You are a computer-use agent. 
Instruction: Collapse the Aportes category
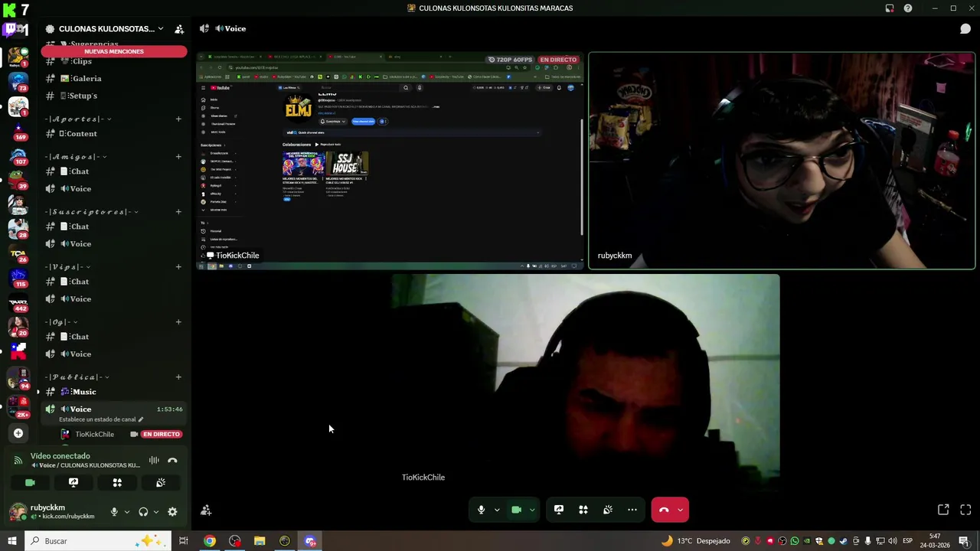click(x=77, y=119)
